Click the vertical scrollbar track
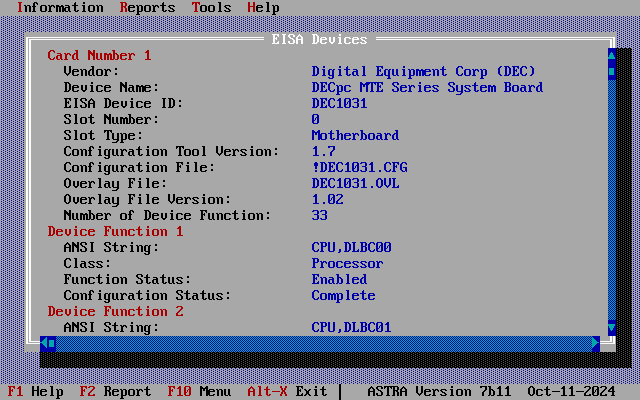The image size is (640, 400). tap(611, 199)
